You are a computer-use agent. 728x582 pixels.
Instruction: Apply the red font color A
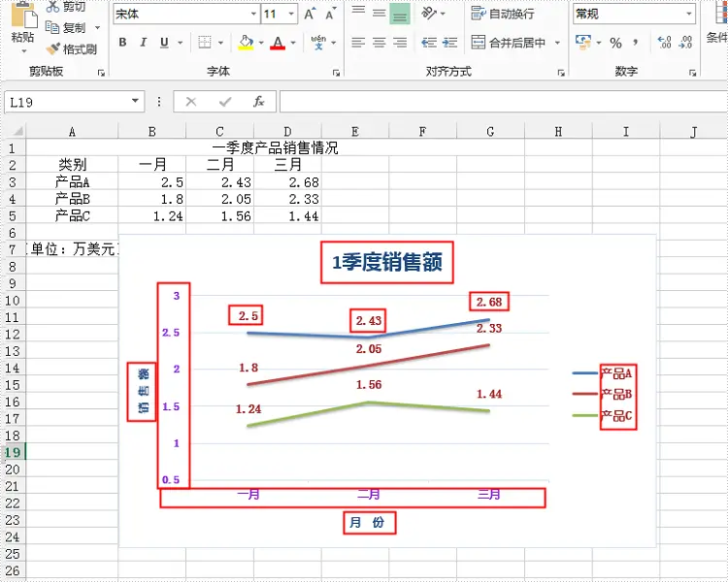(x=278, y=43)
